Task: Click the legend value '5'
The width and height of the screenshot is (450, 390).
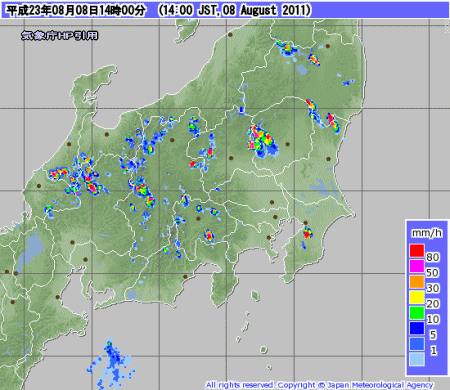Action: 433,335
